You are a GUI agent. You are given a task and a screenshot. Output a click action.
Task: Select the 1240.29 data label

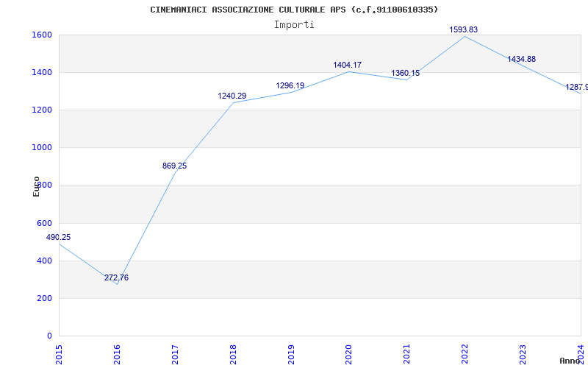[232, 96]
